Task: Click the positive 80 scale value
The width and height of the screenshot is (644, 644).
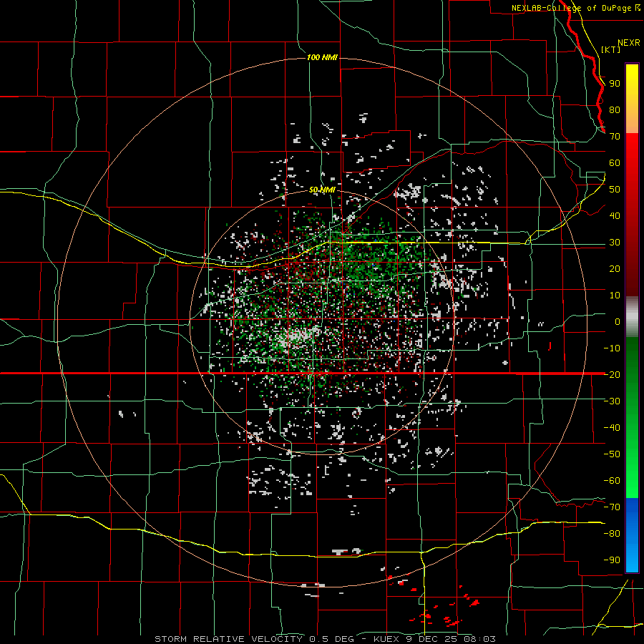Action: 615,110
